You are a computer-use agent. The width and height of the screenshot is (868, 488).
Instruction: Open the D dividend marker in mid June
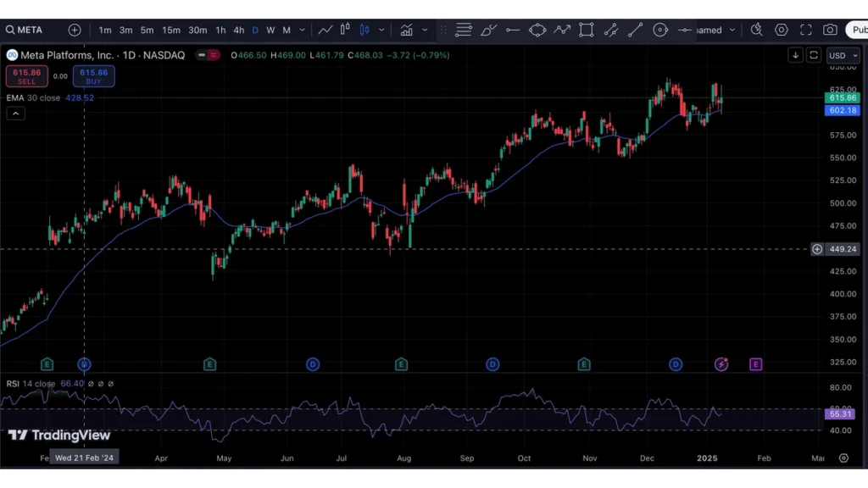[313, 364]
